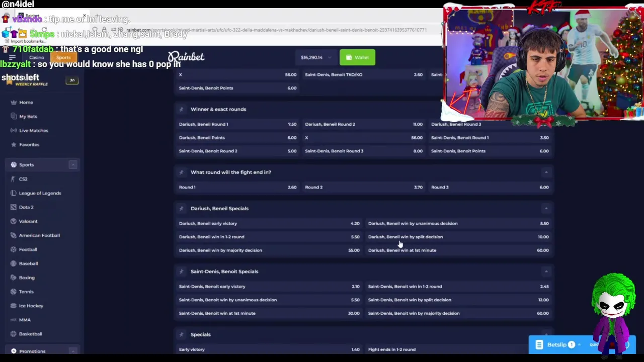
Task: Select MMA category
Action: click(25, 320)
